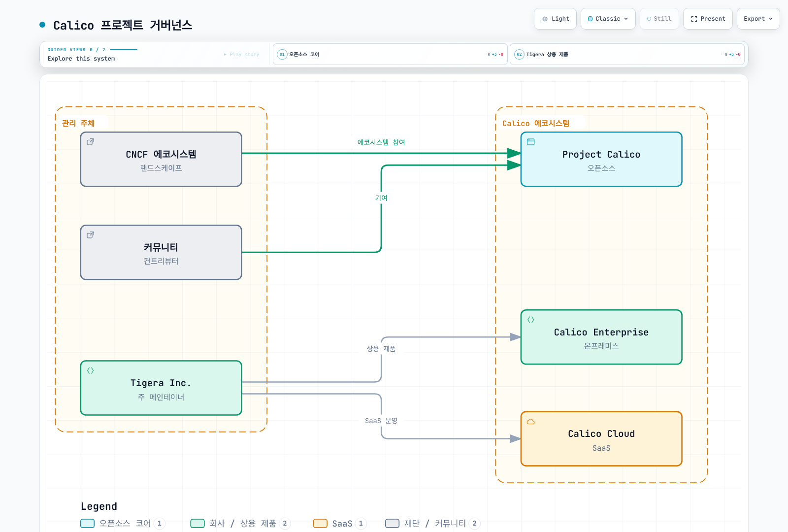Viewport: 788px width, 532px height.
Task: Select the 커뮤니티 컨트리뷰터 node
Action: [x=161, y=252]
